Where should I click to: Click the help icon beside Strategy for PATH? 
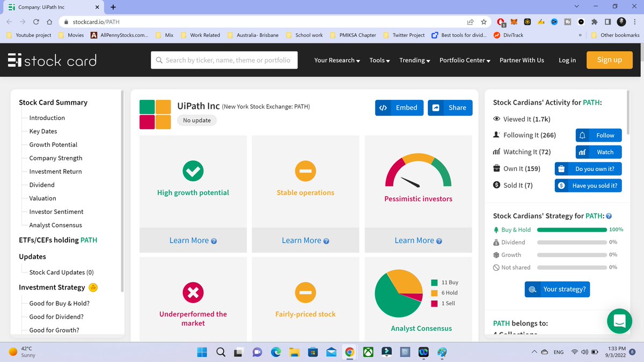[609, 216]
